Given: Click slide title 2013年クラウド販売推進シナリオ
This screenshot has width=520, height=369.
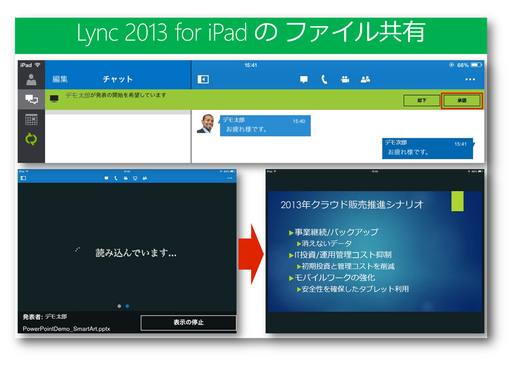Looking at the screenshot, I should point(352,204).
